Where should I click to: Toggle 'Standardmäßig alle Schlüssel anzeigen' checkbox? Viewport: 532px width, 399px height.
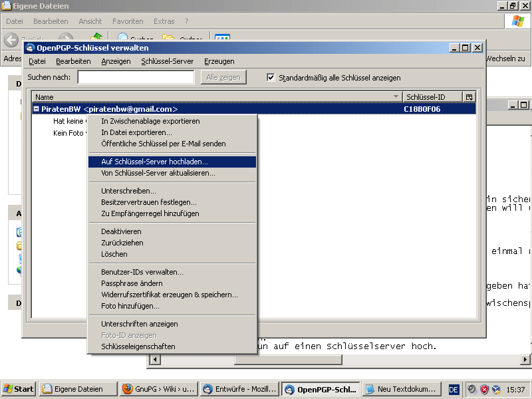click(271, 77)
